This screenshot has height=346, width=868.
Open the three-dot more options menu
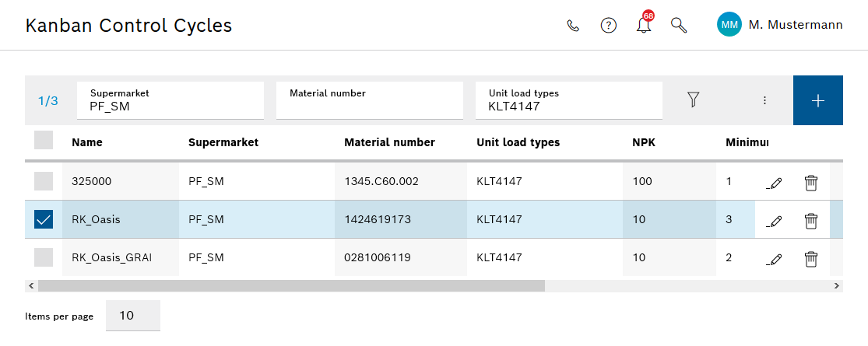[764, 100]
